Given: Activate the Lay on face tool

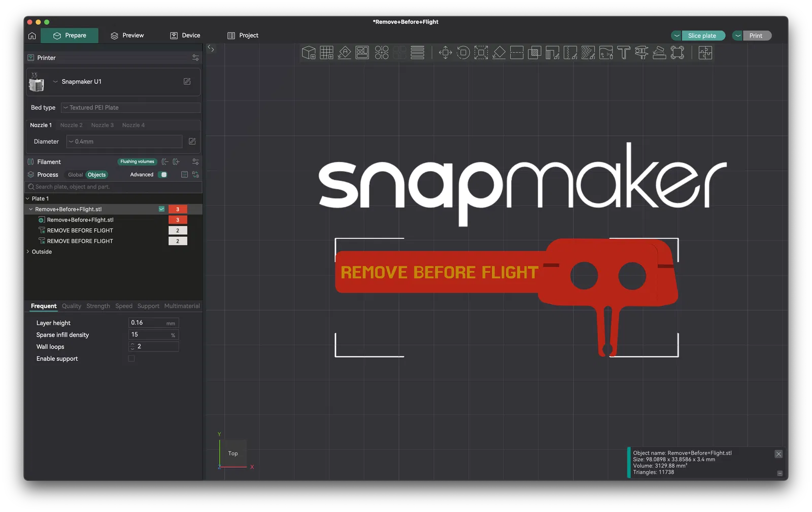Looking at the screenshot, I should (499, 53).
